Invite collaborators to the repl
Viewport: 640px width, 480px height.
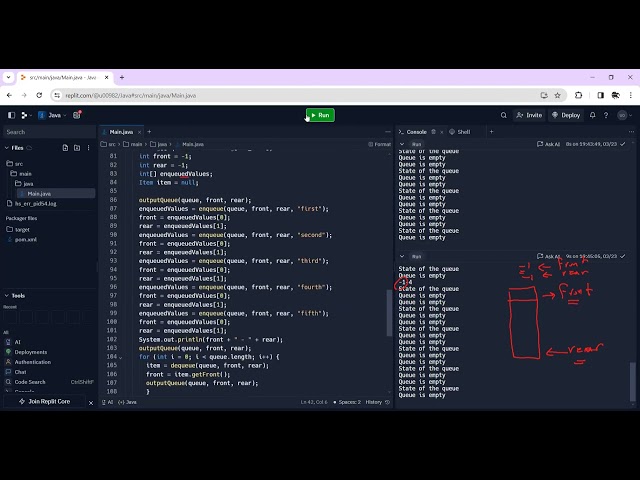tap(529, 115)
